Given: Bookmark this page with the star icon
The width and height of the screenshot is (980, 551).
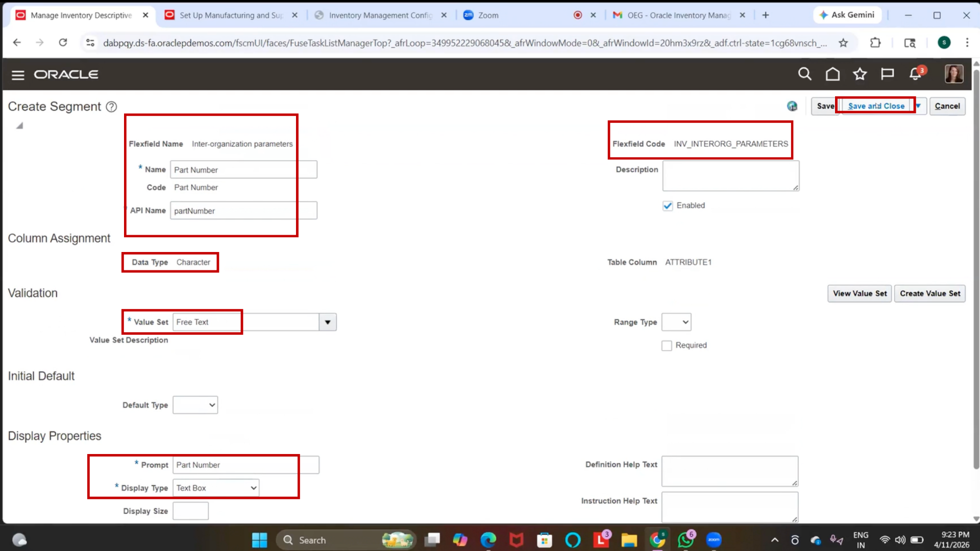Looking at the screenshot, I should [843, 43].
